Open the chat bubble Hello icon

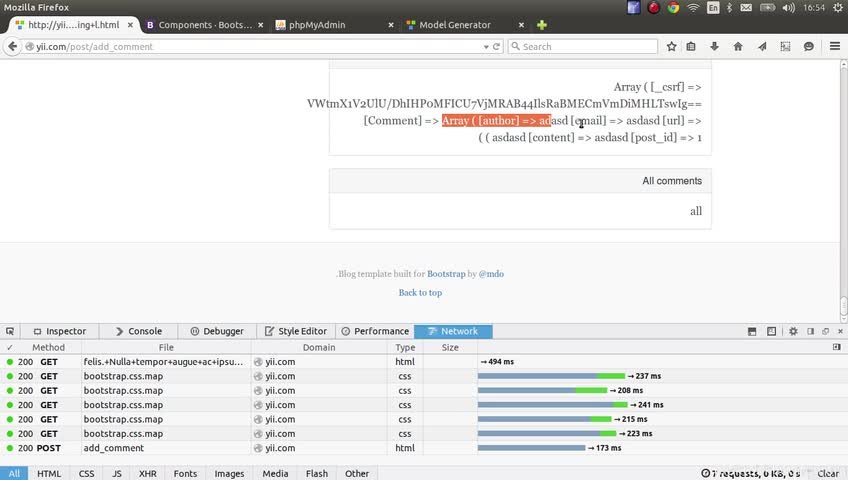[809, 46]
